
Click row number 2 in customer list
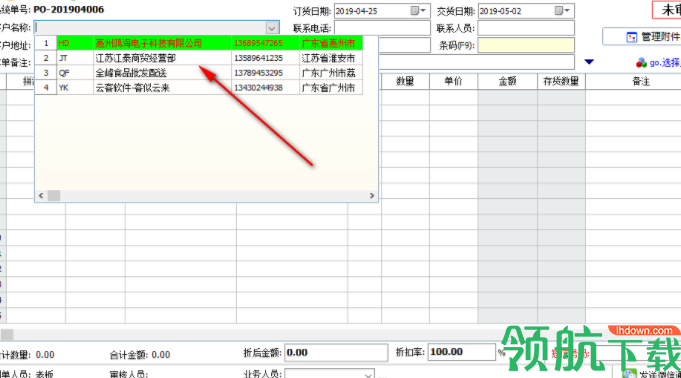46,58
